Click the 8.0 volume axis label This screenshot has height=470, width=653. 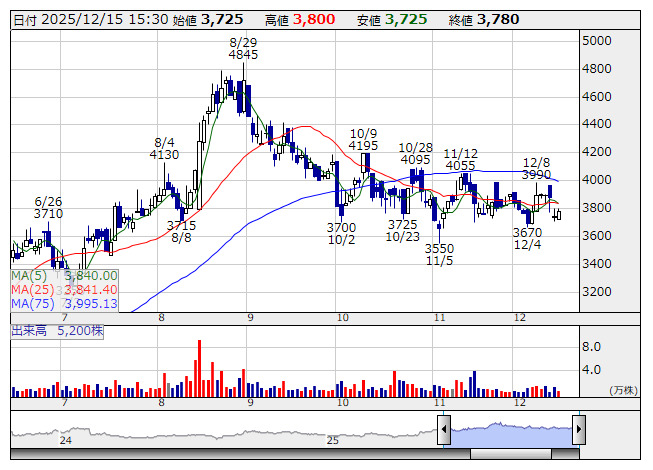pos(591,347)
